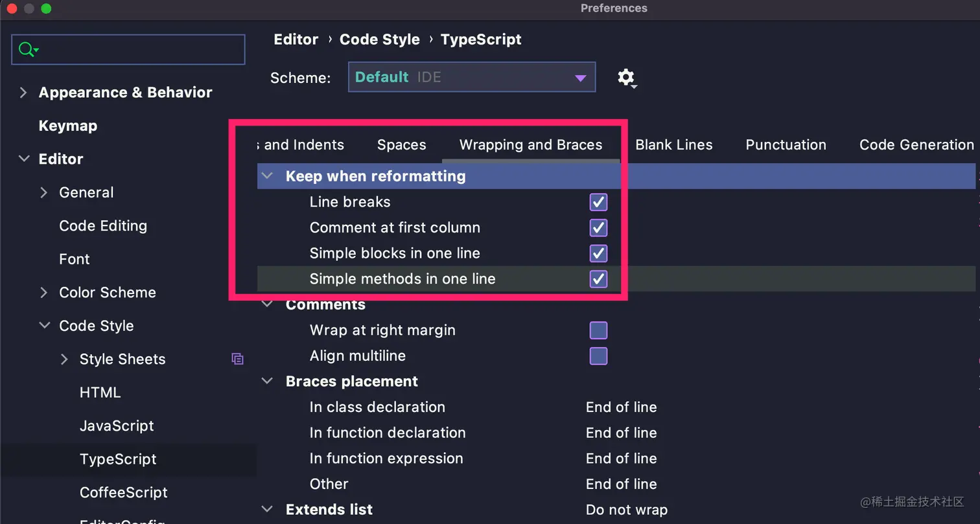The width and height of the screenshot is (980, 524).
Task: Select CoffeeScript code style
Action: tap(124, 492)
